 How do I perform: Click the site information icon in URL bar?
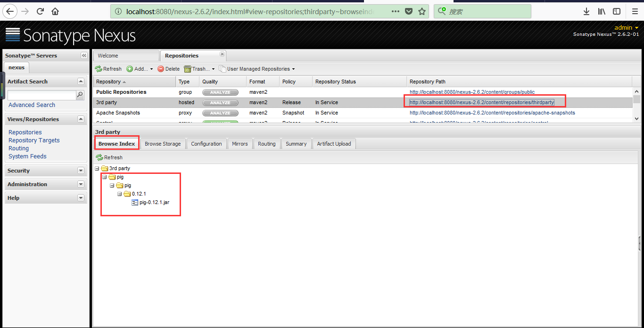(118, 11)
